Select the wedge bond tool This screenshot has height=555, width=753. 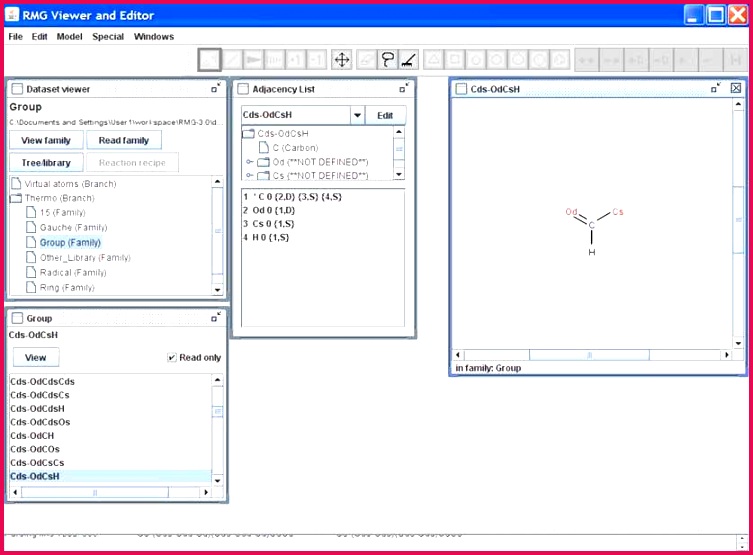click(x=253, y=60)
